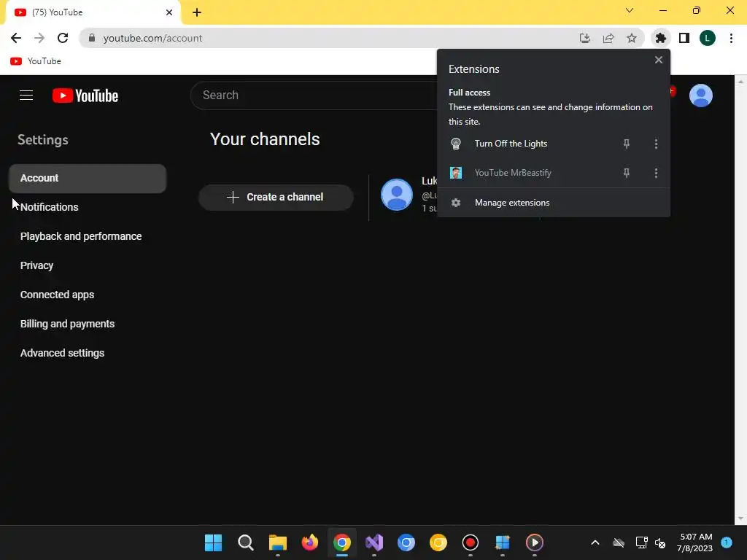Image resolution: width=747 pixels, height=560 pixels.
Task: Open the YouTube account avatar menu
Action: 701,96
